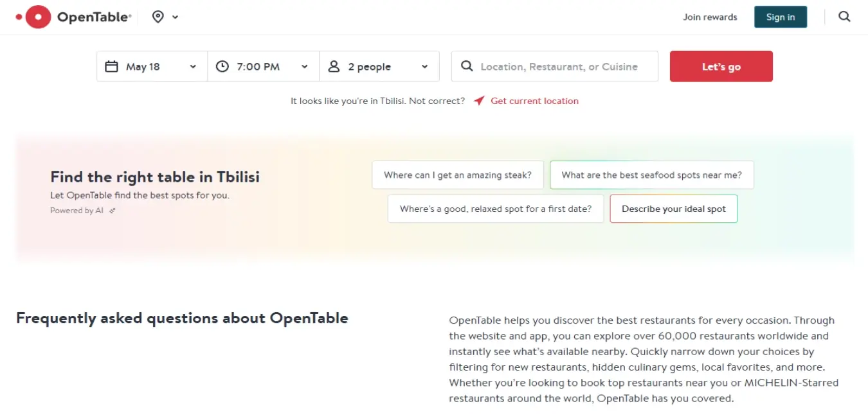Click 'Let OpenTable find the best spots for you.'

coord(140,195)
